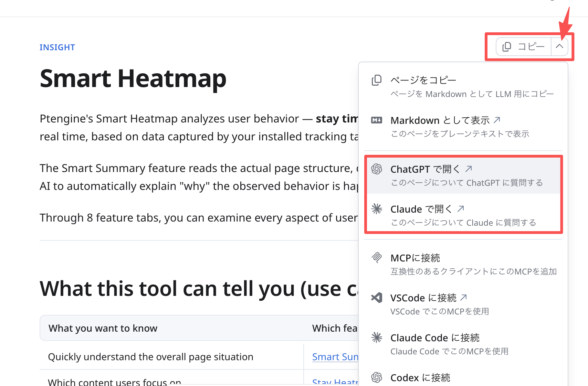
Task: Click the Markdown M↓ icon
Action: pyautogui.click(x=377, y=120)
